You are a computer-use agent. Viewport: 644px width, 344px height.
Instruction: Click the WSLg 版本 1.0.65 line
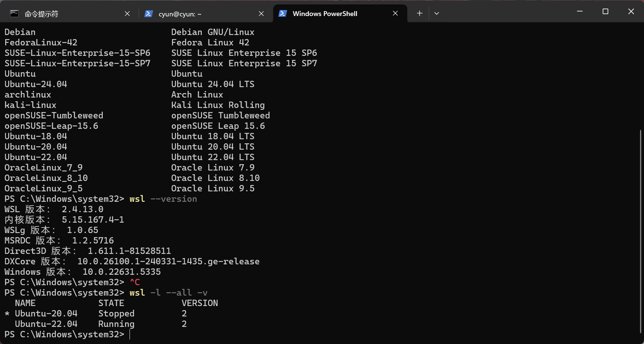point(51,230)
